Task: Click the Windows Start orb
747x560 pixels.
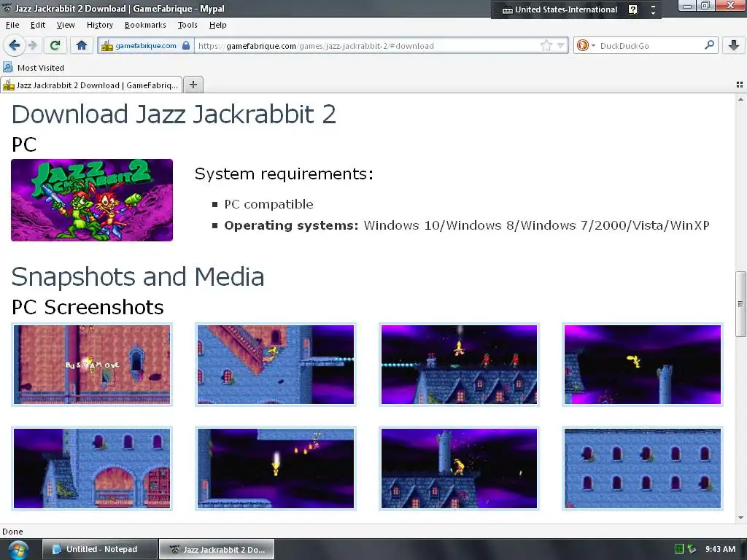Action: pos(18,550)
